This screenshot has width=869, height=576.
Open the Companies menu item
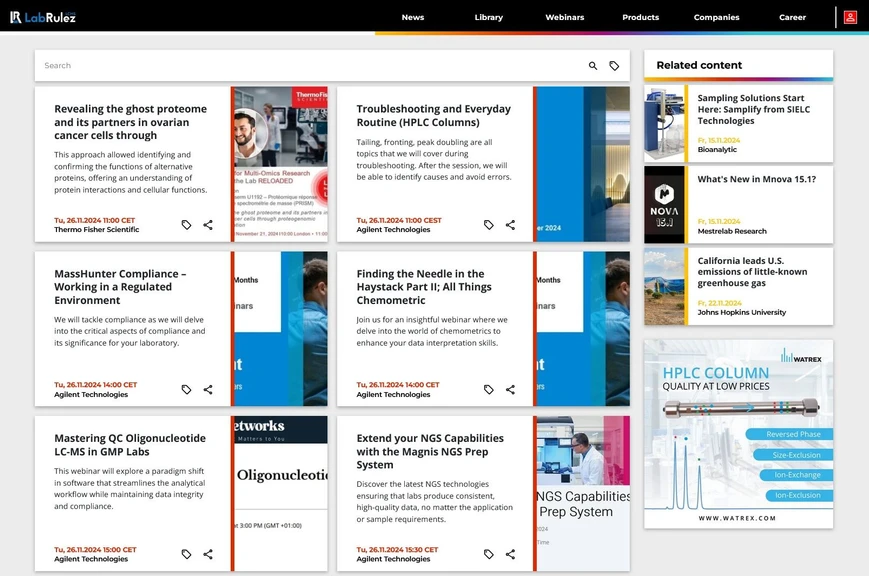point(717,17)
